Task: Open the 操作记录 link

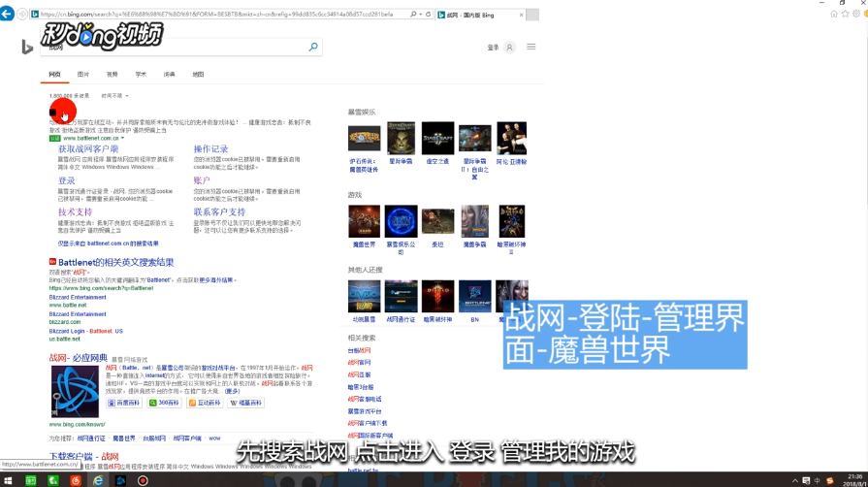Action: coord(210,149)
